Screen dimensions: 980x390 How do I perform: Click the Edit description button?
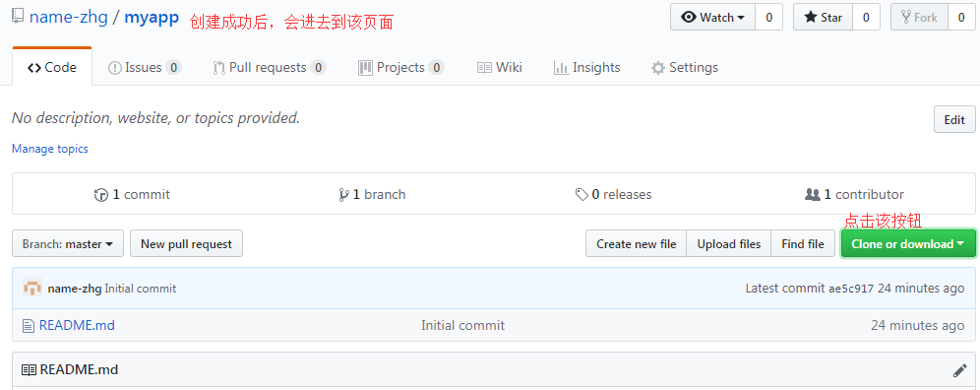click(954, 119)
